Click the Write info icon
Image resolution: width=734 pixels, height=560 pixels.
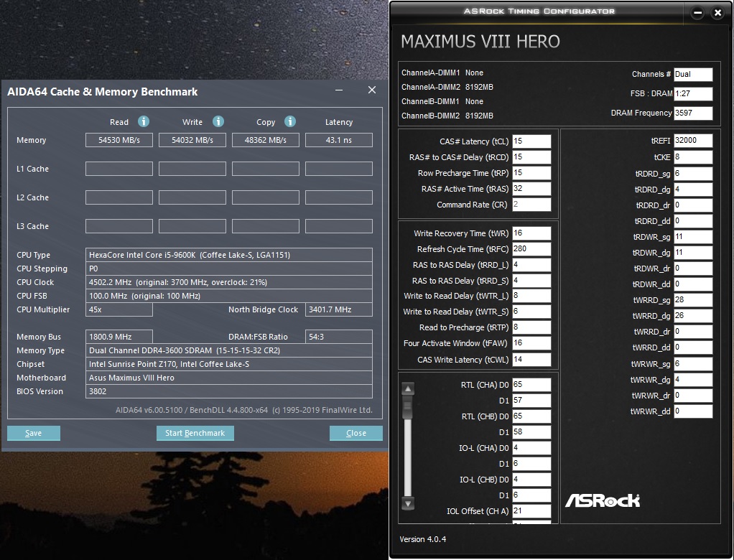point(218,121)
